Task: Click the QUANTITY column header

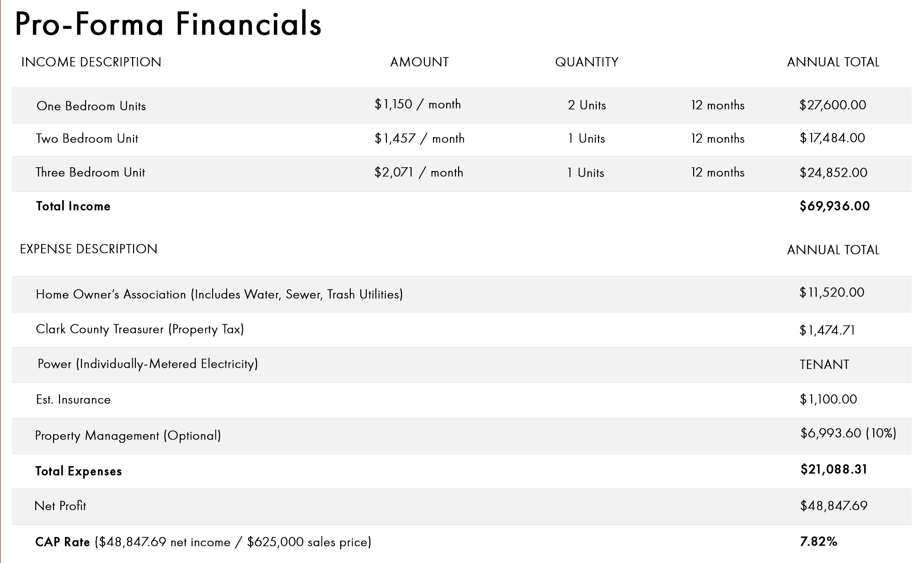Action: 587,62
